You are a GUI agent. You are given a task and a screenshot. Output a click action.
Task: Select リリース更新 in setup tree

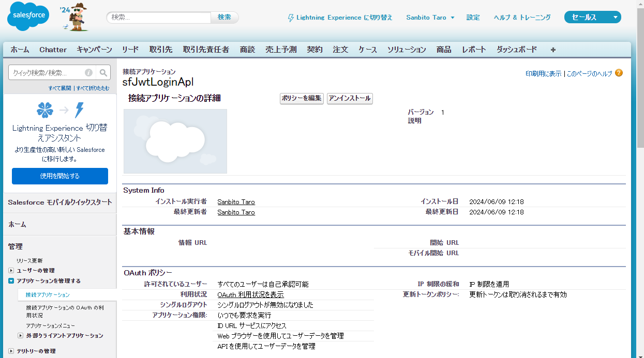coord(29,261)
